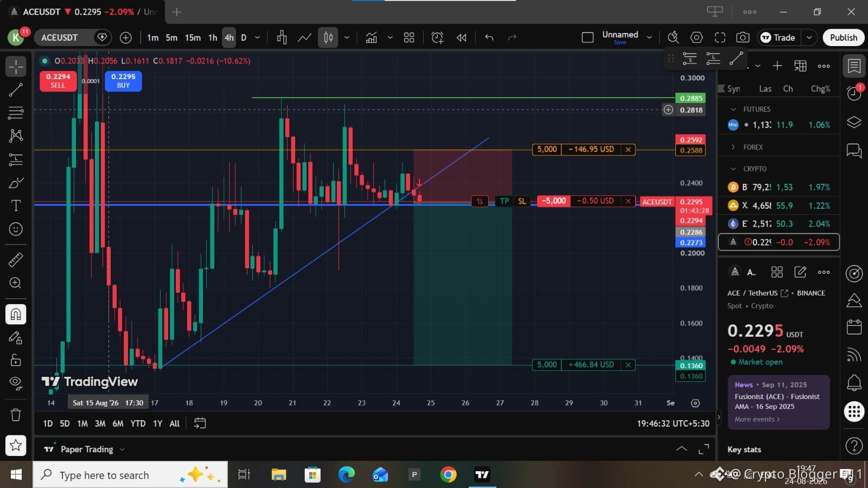
Task: Open the More events link
Action: pos(757,419)
